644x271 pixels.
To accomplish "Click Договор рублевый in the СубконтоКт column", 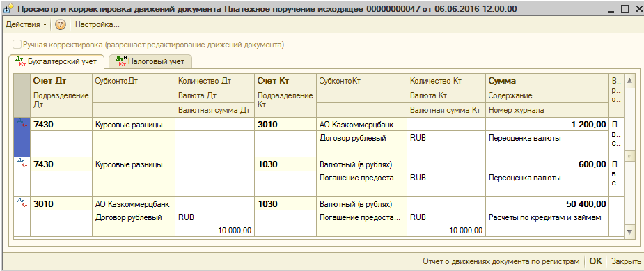I will tap(362, 138).
